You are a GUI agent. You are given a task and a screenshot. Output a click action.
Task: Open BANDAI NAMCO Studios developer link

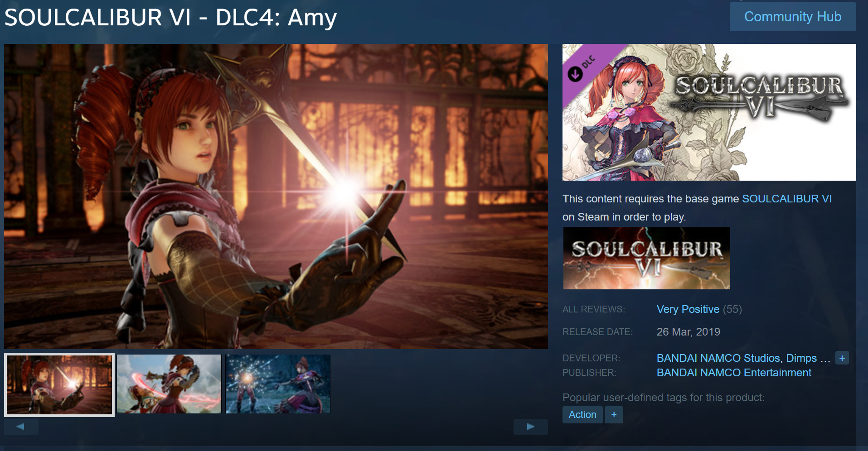pyautogui.click(x=718, y=358)
